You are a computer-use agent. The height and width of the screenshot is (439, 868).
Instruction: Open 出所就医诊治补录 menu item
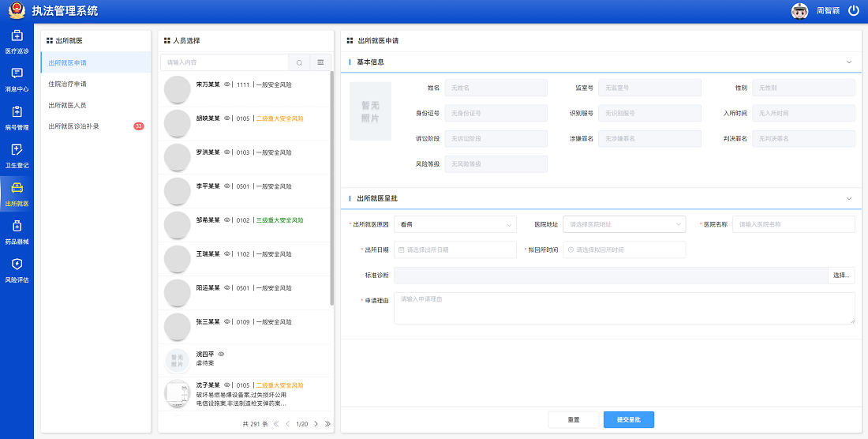73,126
